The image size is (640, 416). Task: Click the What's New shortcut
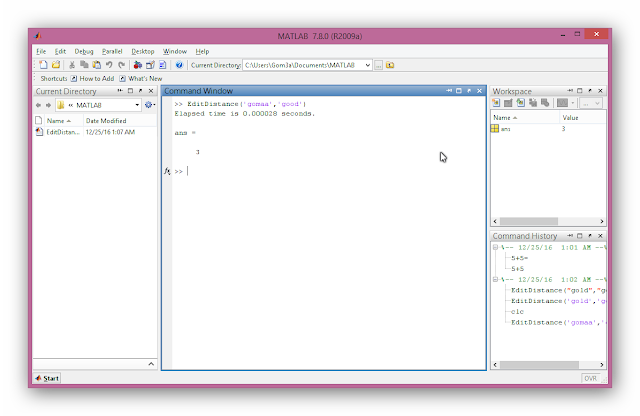click(141, 78)
